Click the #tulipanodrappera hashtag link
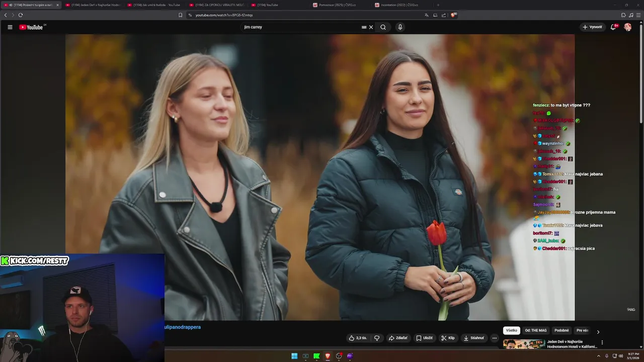 click(183, 327)
